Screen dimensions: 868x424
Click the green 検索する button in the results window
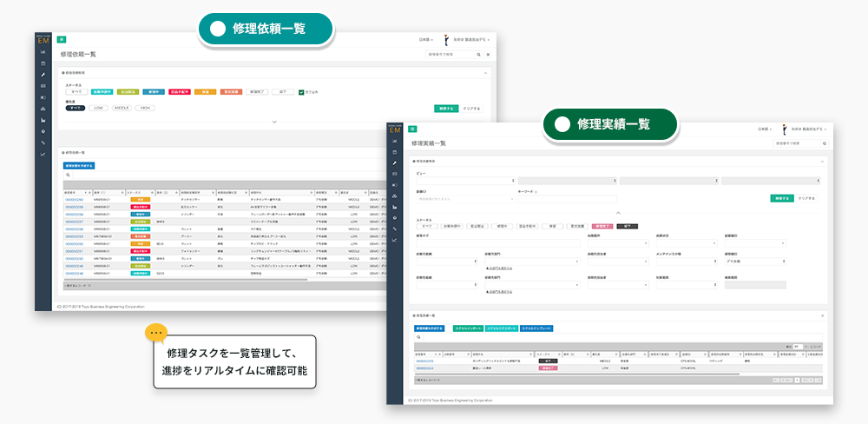782,198
